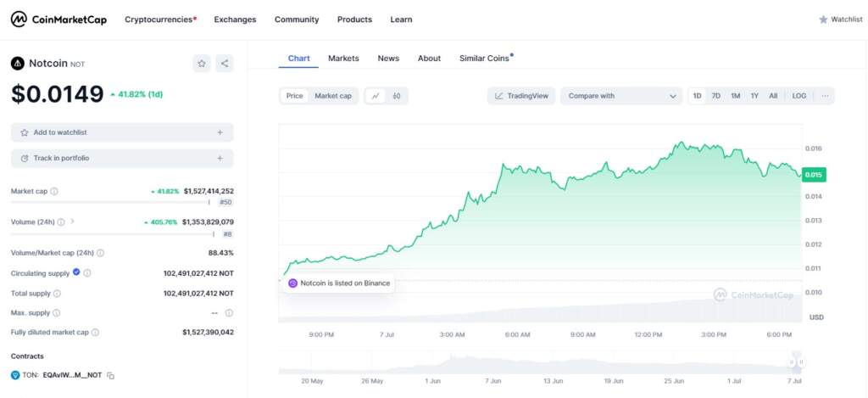This screenshot has height=398, width=868.
Task: Click the Max. supply label info icon
Action: 57,313
